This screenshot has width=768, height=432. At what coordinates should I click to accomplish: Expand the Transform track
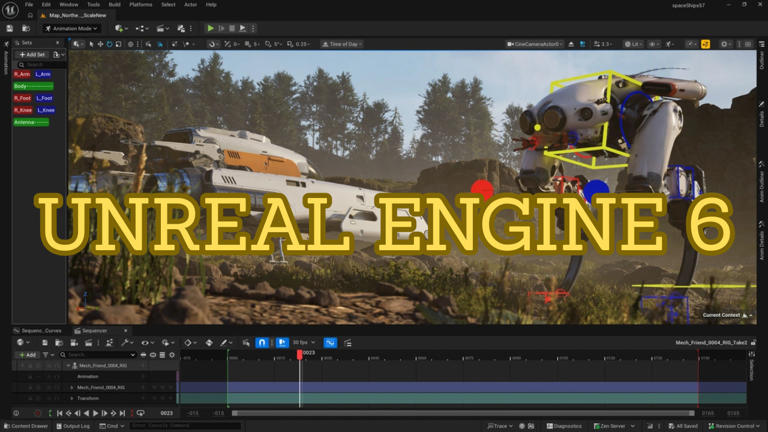click(x=72, y=398)
